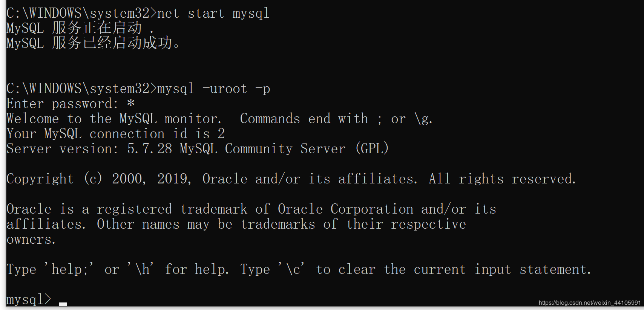
Task: Open the blog.csdn.net watermark link
Action: (589, 302)
